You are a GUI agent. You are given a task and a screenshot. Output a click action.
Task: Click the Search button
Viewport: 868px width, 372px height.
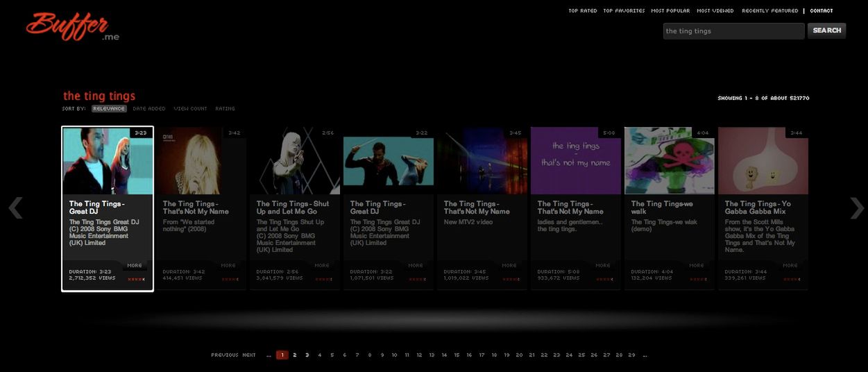(x=827, y=31)
